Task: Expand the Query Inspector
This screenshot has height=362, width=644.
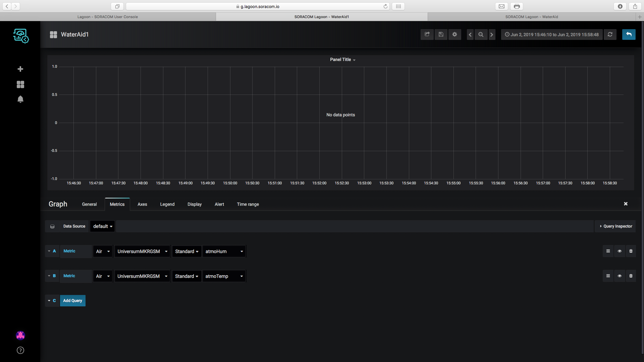Action: pyautogui.click(x=615, y=226)
